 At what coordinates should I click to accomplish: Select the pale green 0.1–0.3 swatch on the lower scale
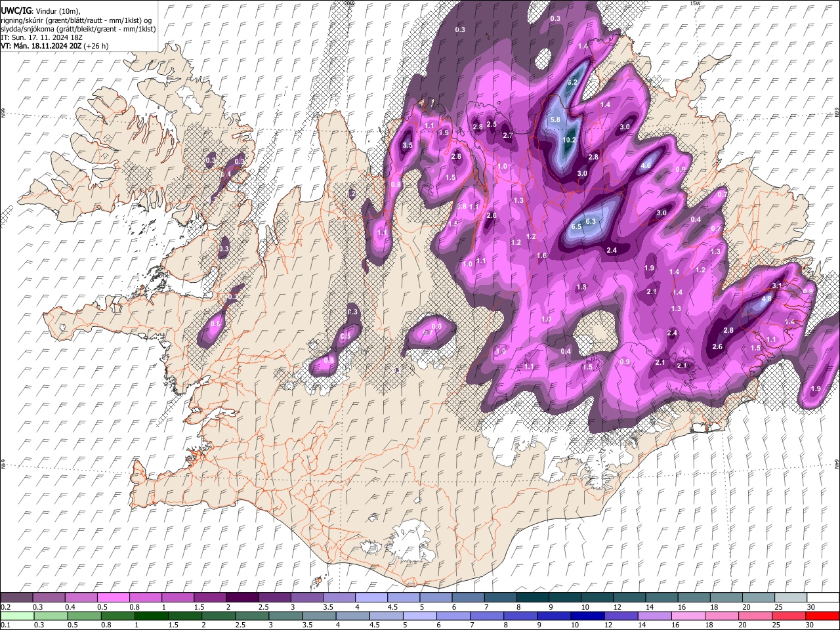(x=16, y=616)
